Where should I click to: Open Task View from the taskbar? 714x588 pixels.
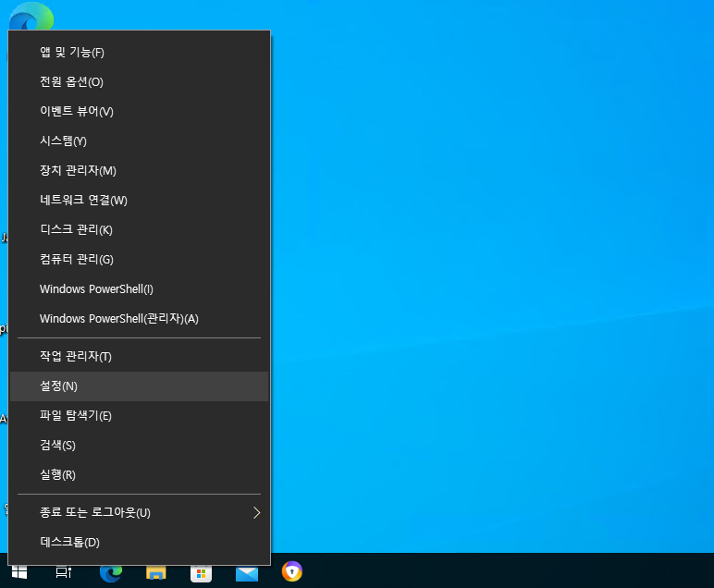[64, 572]
